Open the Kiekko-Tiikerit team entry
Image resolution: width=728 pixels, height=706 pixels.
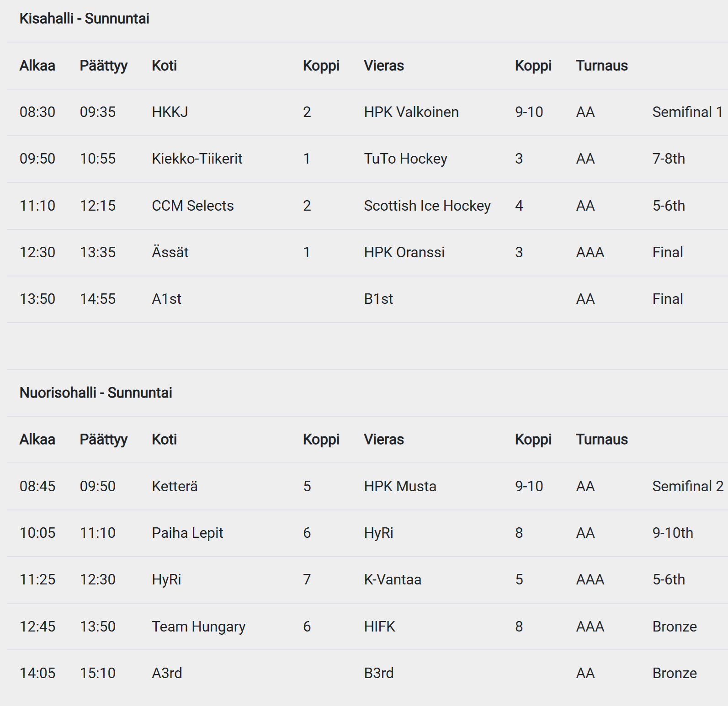[197, 159]
